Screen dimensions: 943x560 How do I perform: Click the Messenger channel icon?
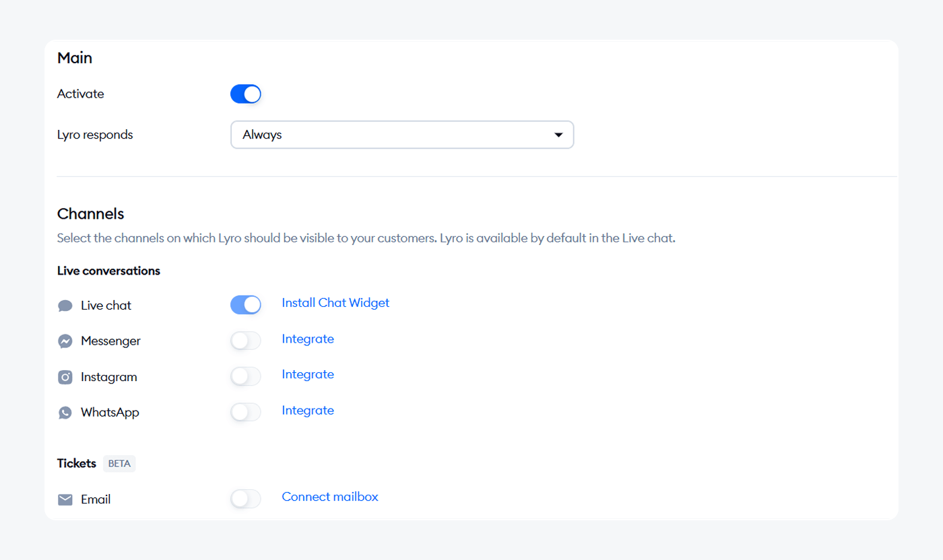click(65, 341)
